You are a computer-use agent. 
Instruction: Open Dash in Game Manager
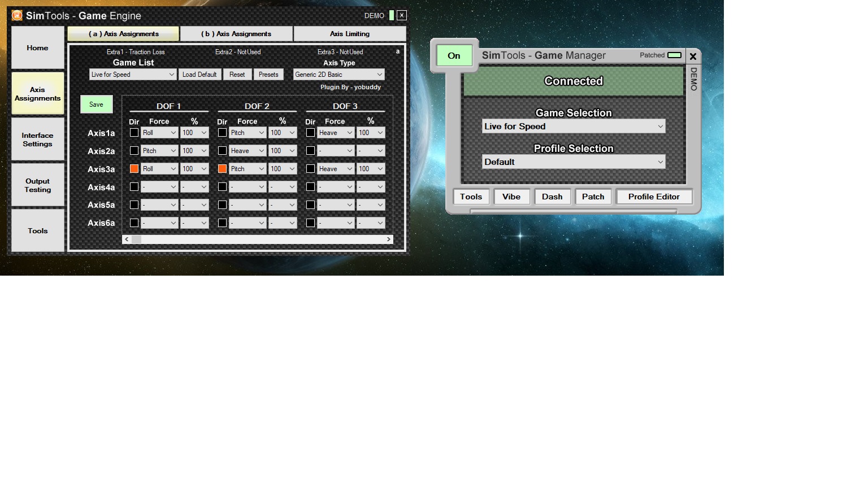tap(552, 197)
